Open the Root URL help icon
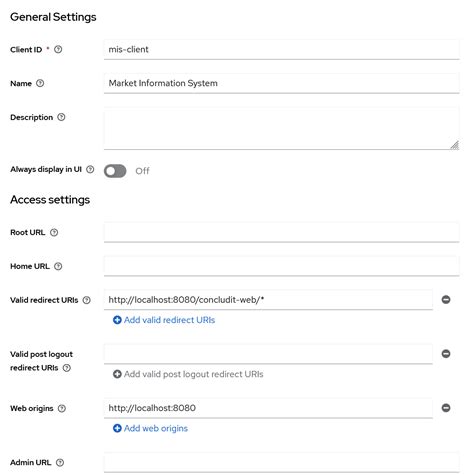 click(54, 232)
